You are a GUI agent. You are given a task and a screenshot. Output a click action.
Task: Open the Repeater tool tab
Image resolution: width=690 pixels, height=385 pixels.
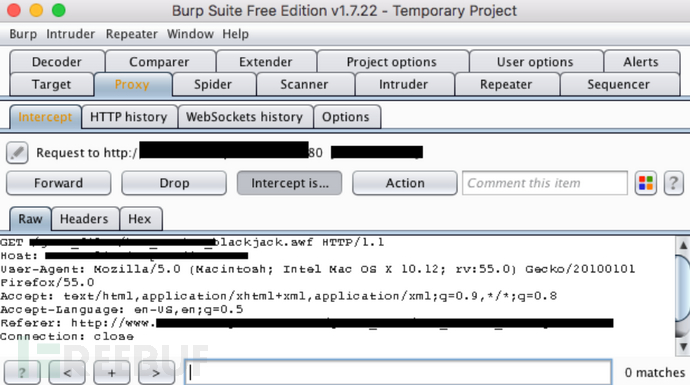506,84
